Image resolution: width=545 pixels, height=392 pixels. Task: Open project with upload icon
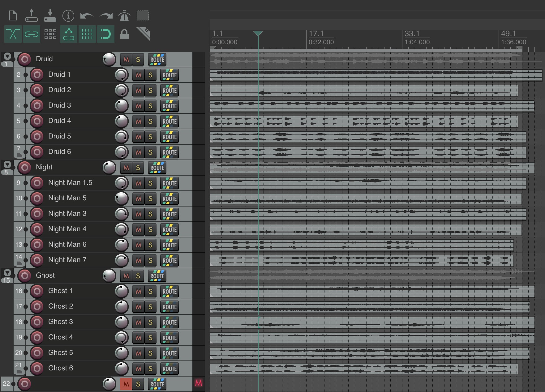coord(32,15)
